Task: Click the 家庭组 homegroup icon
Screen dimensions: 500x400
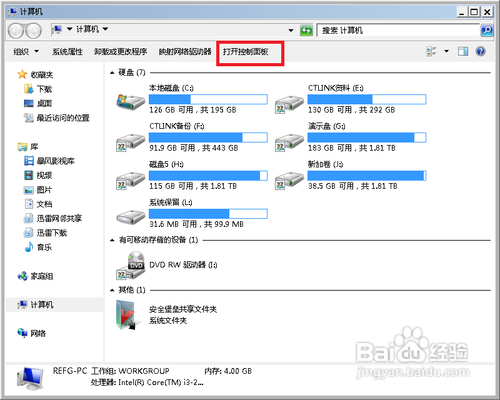Action: click(22, 276)
